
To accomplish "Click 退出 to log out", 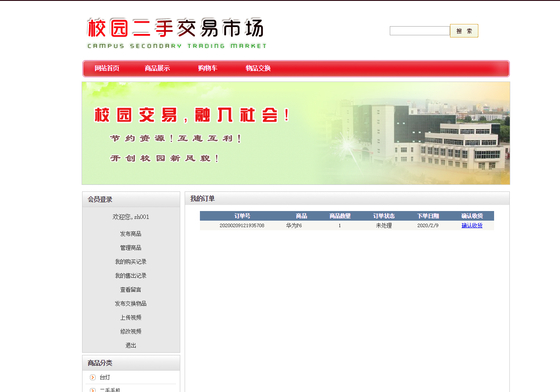I will 131,345.
